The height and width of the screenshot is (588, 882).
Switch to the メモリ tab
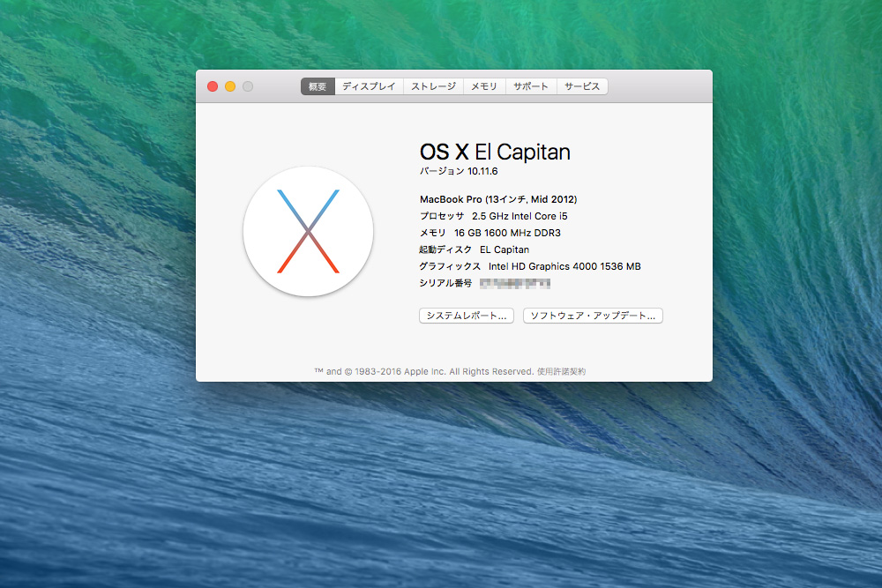coord(484,86)
